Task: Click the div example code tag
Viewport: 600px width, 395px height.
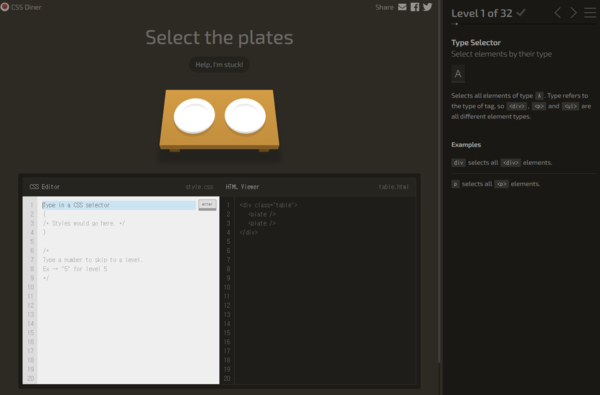Action: tap(458, 163)
